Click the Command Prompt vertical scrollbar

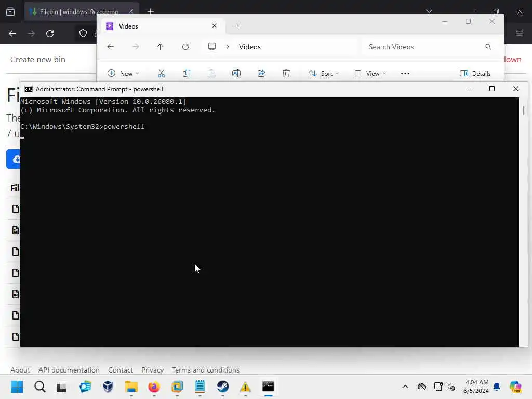[x=524, y=111]
